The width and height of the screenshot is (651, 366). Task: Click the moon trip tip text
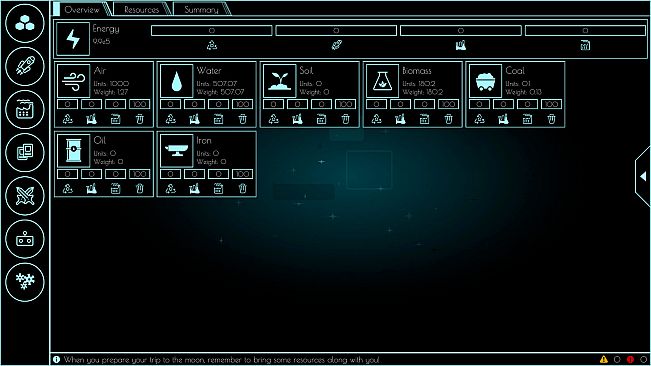click(221, 360)
